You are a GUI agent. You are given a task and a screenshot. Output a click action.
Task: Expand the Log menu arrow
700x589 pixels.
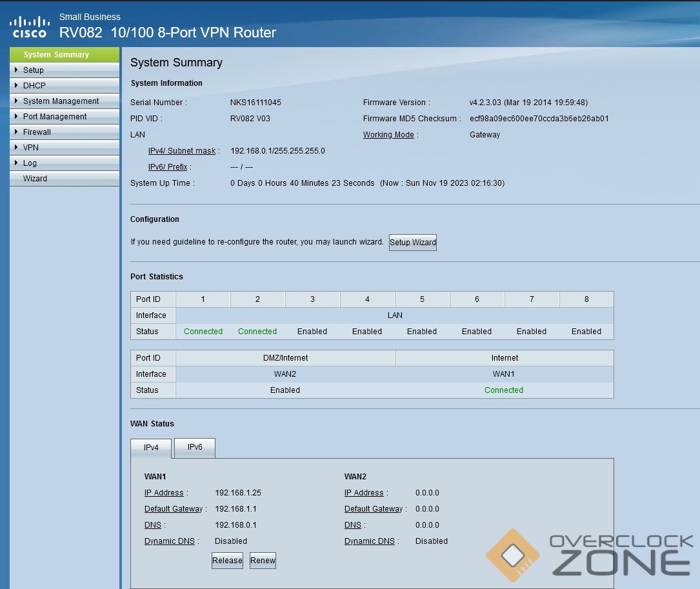(x=16, y=163)
